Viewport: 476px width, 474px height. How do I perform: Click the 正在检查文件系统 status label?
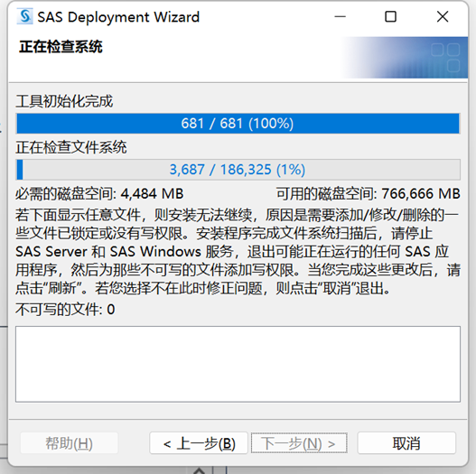71,147
